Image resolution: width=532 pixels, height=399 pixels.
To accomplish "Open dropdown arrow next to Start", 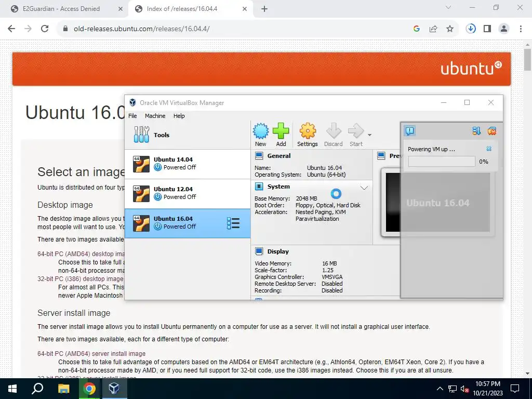I will (369, 135).
